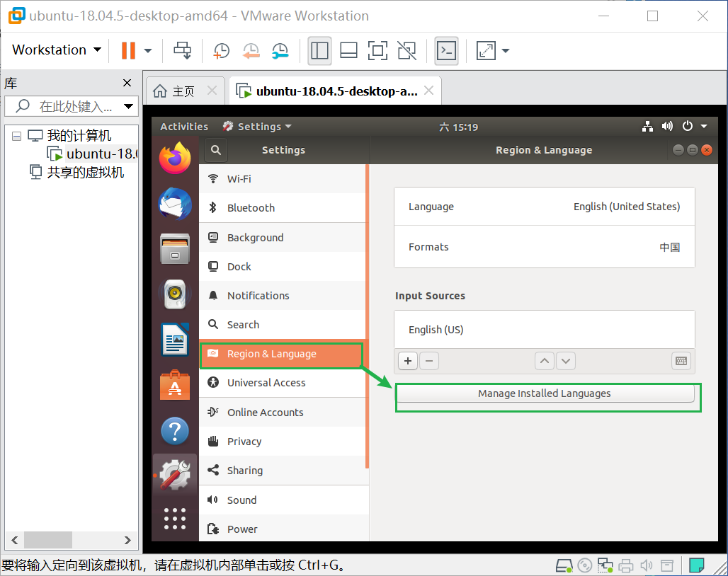Viewport: 728px width, 576px height.
Task: Open the Settings app menu in top bar
Action: (257, 127)
